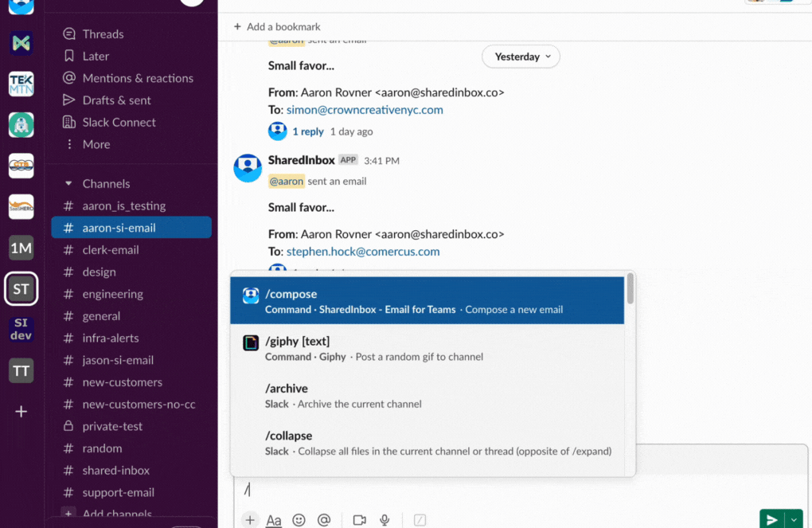Open the aaron-si-email channel

pos(131,228)
